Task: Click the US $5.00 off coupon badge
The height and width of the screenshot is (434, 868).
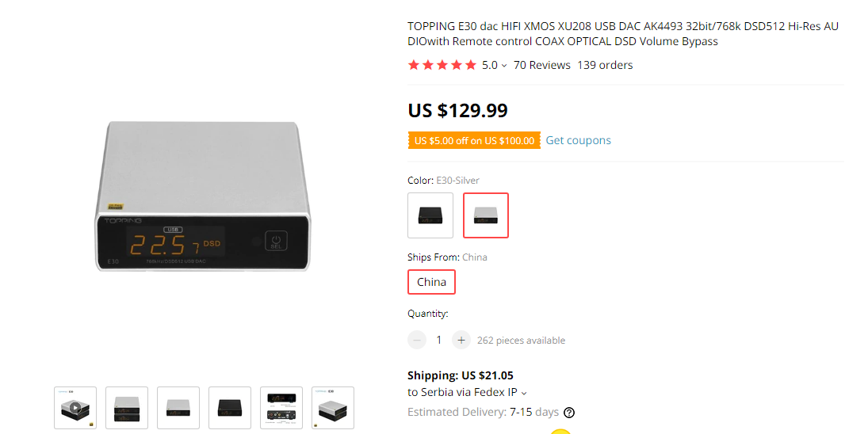Action: (474, 140)
